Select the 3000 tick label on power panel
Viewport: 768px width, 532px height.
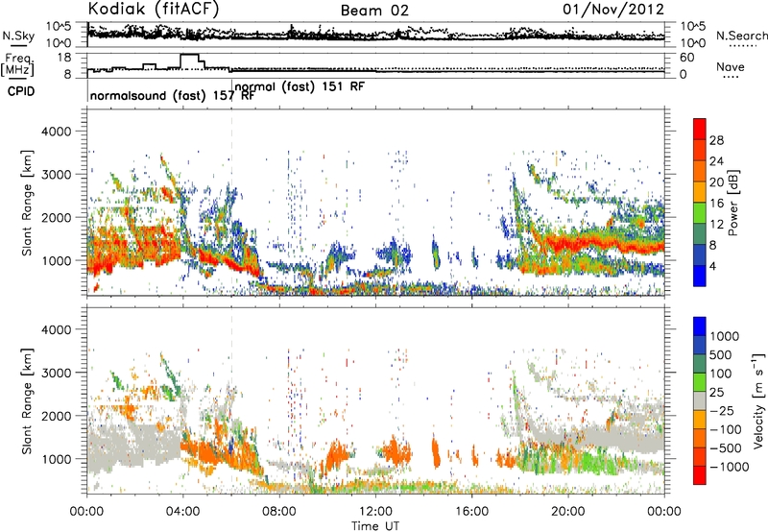[x=56, y=175]
